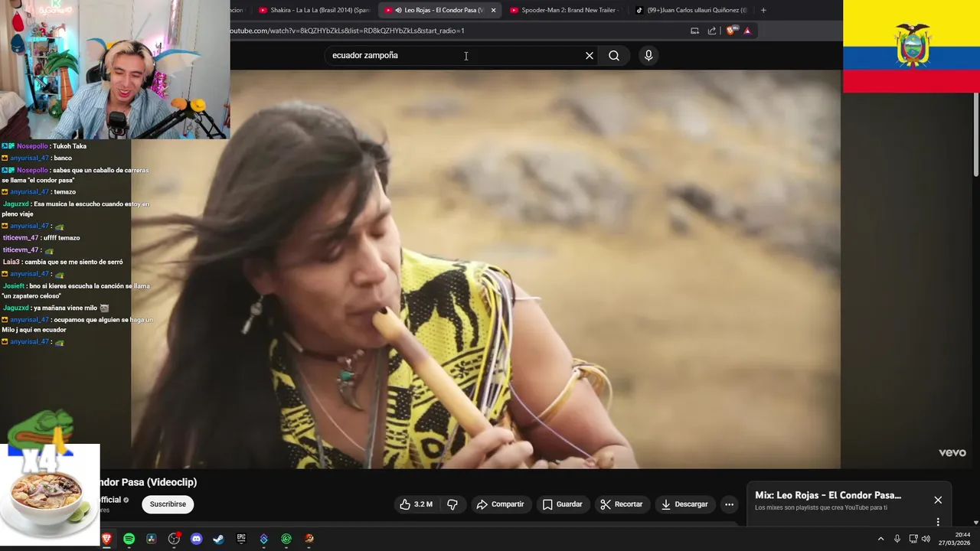Screen dimensions: 980x551
Task: Close the Leo Rojas tab
Action: click(x=493, y=10)
